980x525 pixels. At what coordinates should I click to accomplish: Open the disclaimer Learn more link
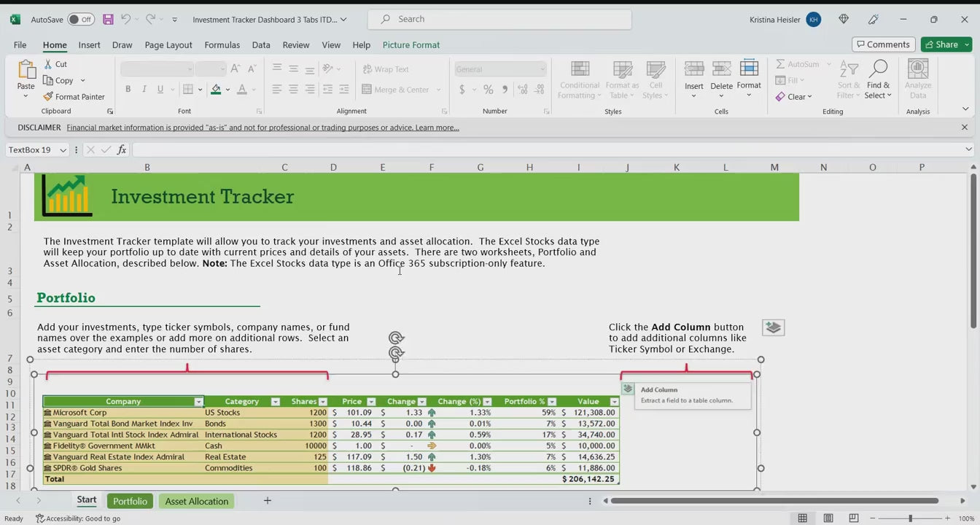(437, 128)
